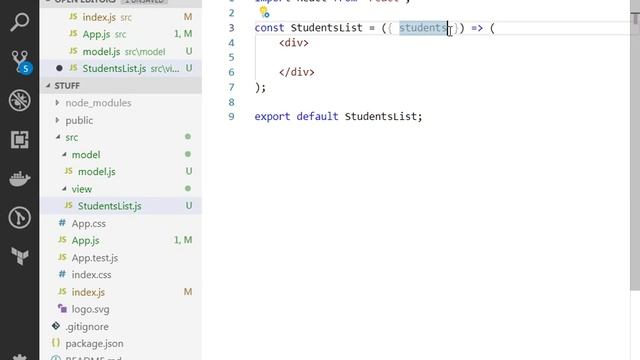
Task: Open .gitignore in file tree
Action: 121,326
